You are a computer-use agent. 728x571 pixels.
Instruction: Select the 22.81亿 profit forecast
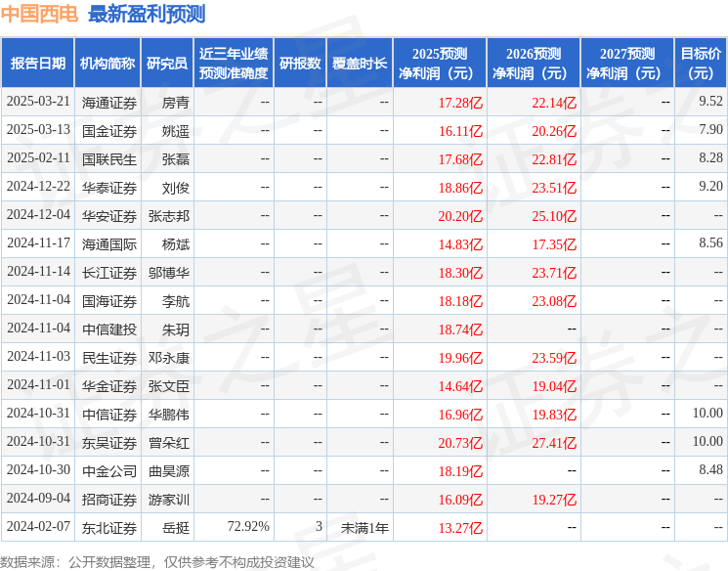click(x=554, y=159)
